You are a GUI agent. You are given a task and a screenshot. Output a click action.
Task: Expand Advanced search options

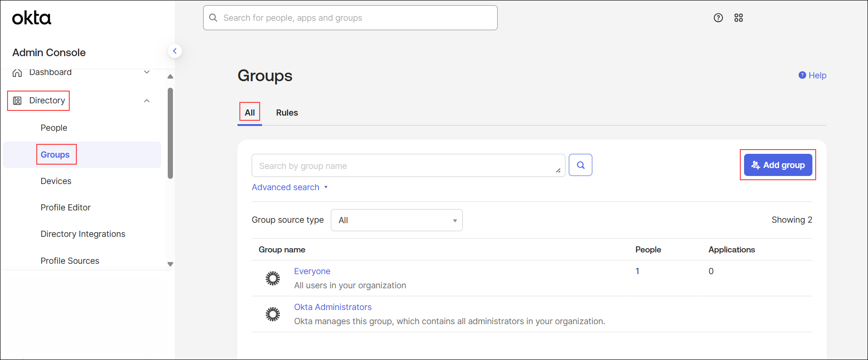click(290, 187)
